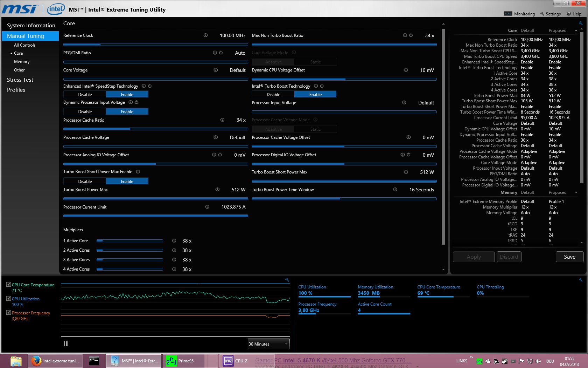This screenshot has height=368, width=588.
Task: Enable Enhanced Intel SpeedStep Technology
Action: pos(127,94)
